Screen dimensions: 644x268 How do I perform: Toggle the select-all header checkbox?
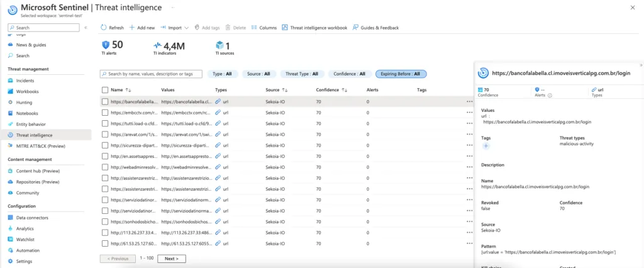[x=105, y=89]
